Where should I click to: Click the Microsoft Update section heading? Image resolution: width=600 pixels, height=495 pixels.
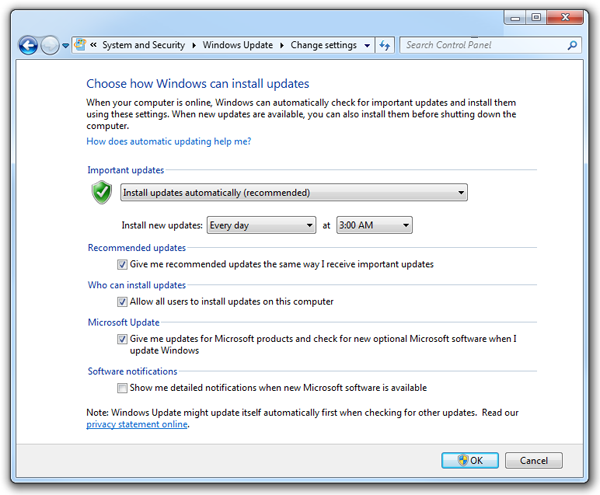tap(124, 322)
